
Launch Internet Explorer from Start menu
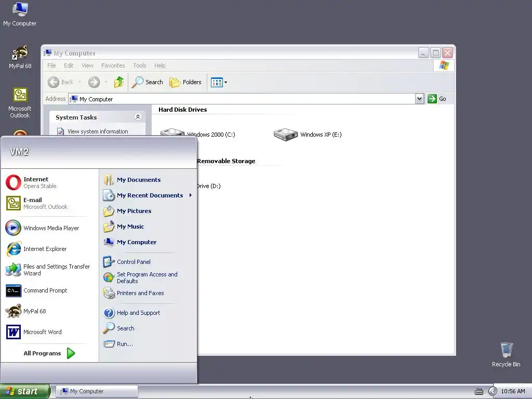click(49, 249)
